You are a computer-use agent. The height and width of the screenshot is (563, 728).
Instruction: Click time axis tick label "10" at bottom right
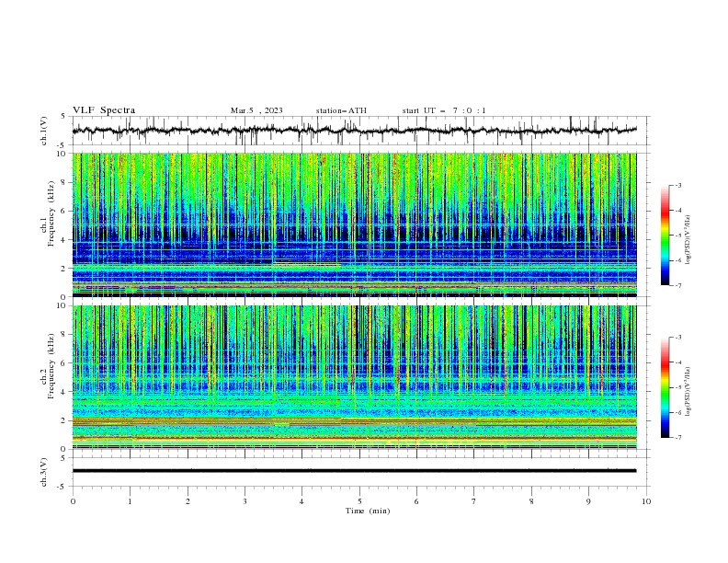coord(646,501)
